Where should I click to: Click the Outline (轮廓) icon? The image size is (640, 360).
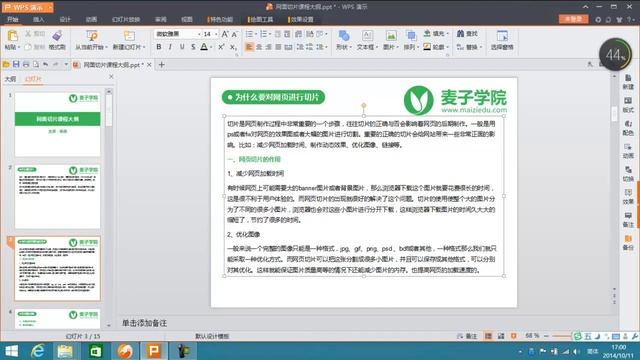tap(427, 47)
